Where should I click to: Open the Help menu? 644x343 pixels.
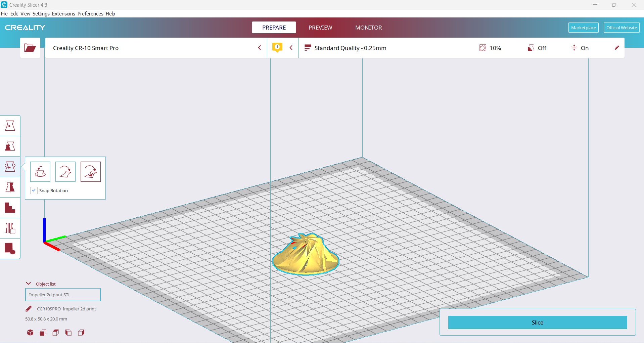[110, 14]
